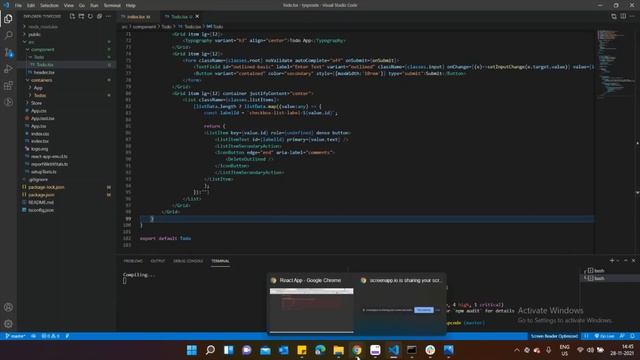Switch to the DEBUG CONSOLE tab
Screen dimensions: 640x360
(188, 261)
